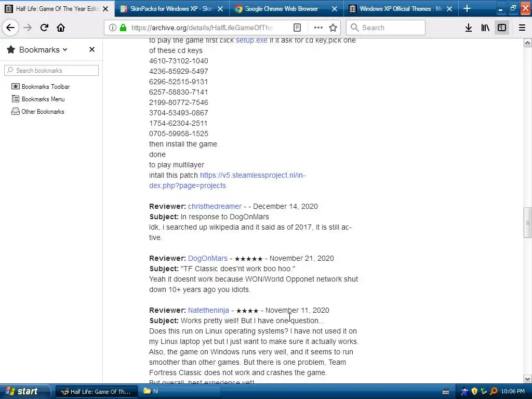The width and height of the screenshot is (532, 399).
Task: Close the SkinPacks for Windows XP tab
Action: 220,9
